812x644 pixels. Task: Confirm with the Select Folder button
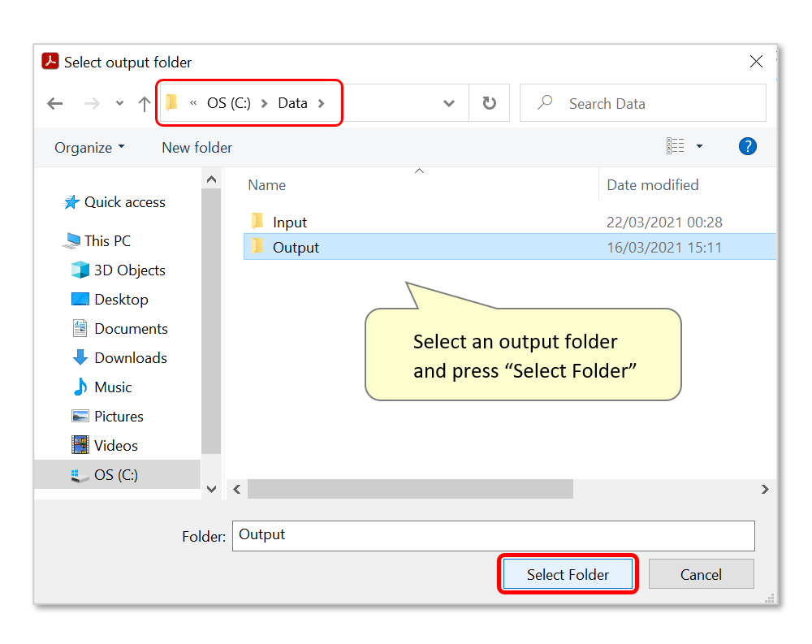point(568,574)
